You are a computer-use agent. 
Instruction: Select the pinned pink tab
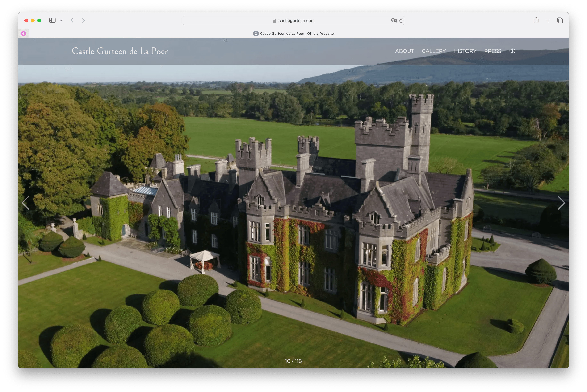24,33
